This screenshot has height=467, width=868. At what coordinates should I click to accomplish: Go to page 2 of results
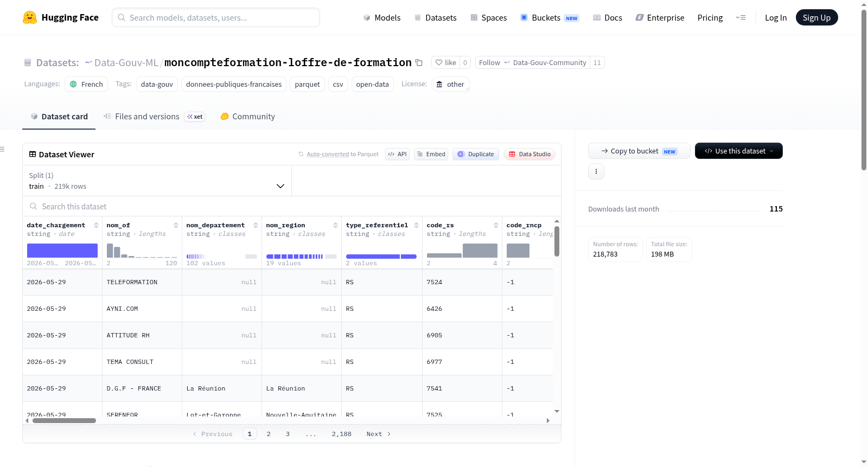(269, 434)
